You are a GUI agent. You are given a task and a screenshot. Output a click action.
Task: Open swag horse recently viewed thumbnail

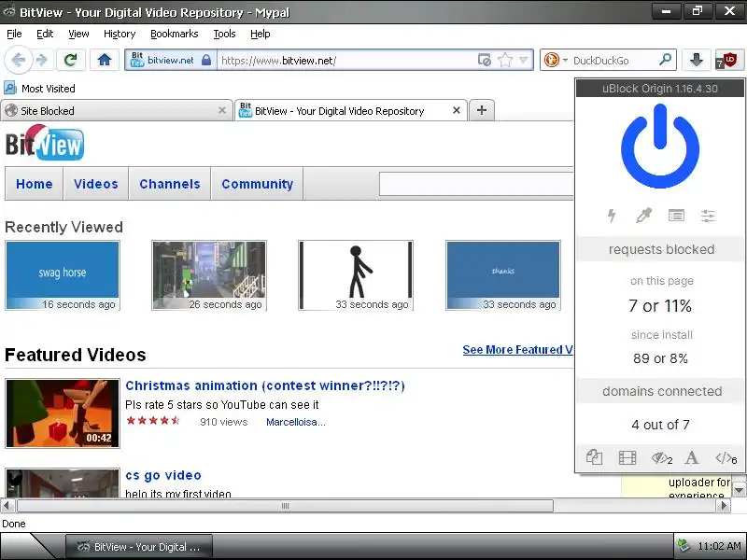pyautogui.click(x=63, y=275)
